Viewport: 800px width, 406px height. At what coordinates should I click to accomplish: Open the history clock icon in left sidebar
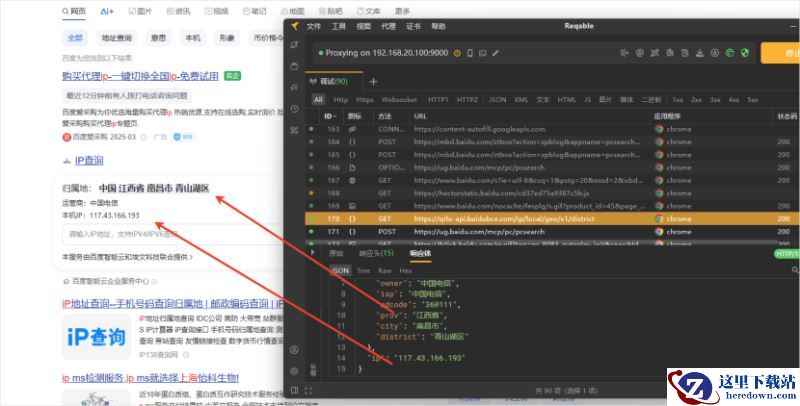[x=295, y=108]
